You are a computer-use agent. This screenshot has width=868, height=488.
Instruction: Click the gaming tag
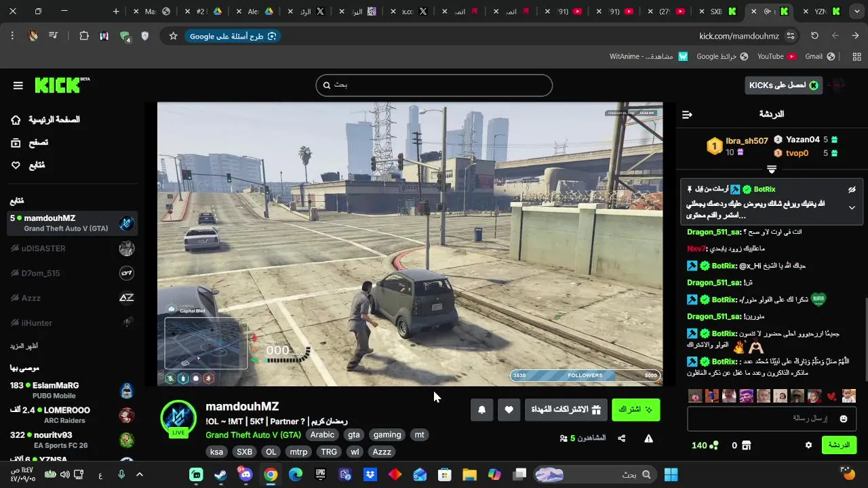click(x=387, y=435)
